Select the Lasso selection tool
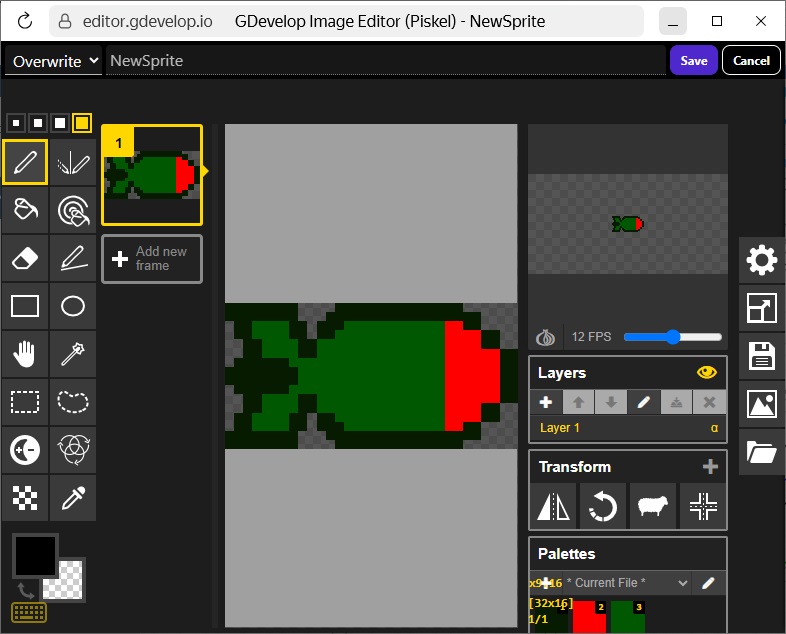Viewport: 786px width, 634px height. (73, 401)
